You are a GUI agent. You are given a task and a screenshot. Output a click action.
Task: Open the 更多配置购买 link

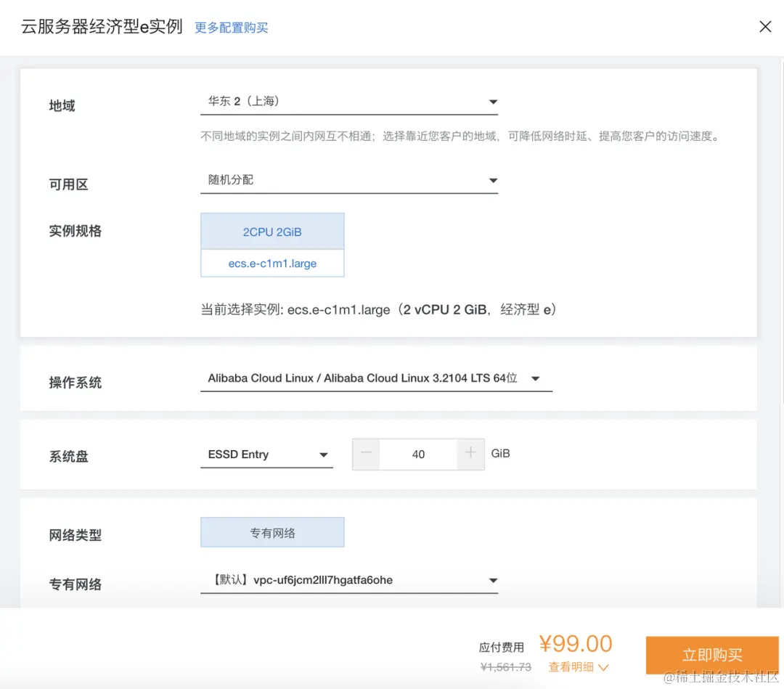click(x=231, y=27)
